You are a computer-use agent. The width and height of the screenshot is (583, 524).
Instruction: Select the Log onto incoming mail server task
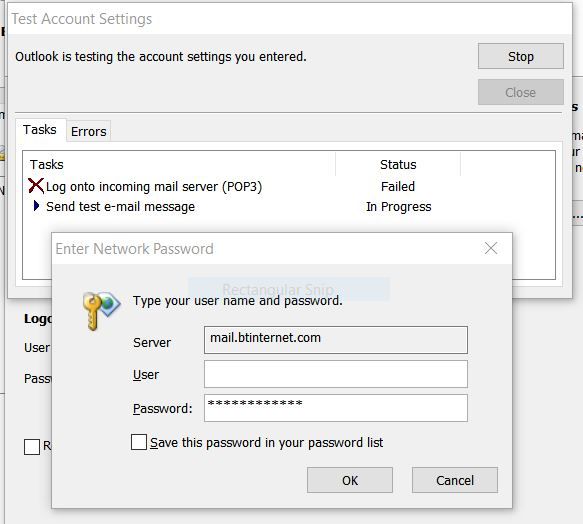tap(154, 186)
